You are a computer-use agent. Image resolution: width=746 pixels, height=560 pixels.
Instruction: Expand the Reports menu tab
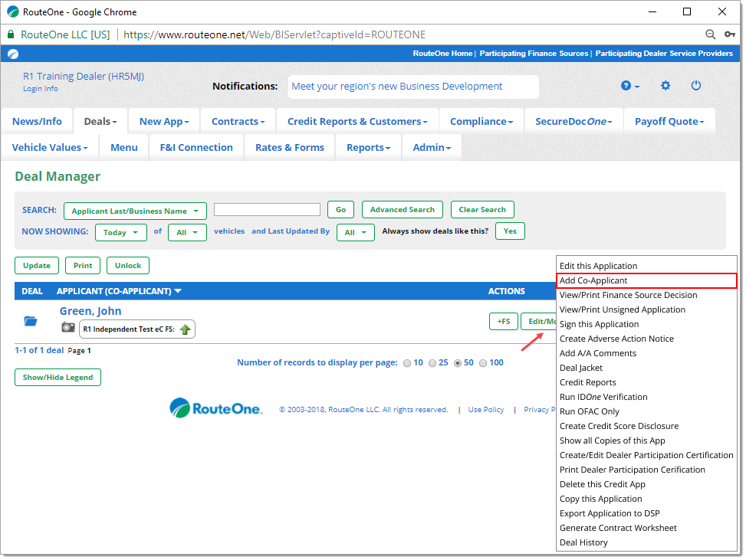[368, 147]
